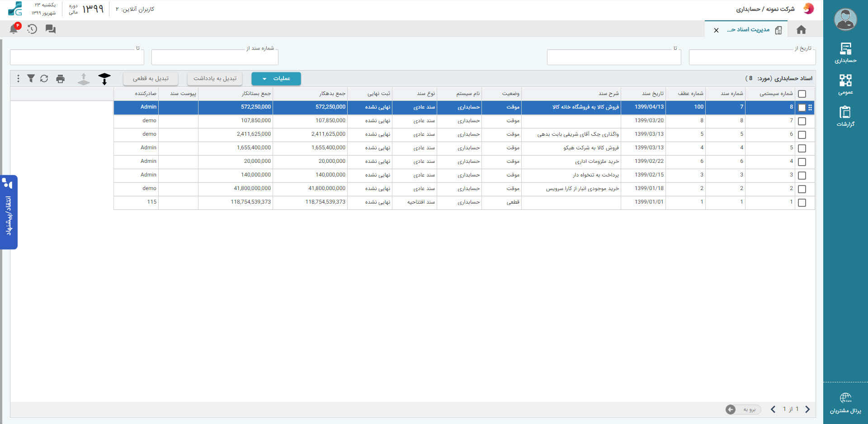Click the app logo at top left
868x424 pixels.
point(15,9)
